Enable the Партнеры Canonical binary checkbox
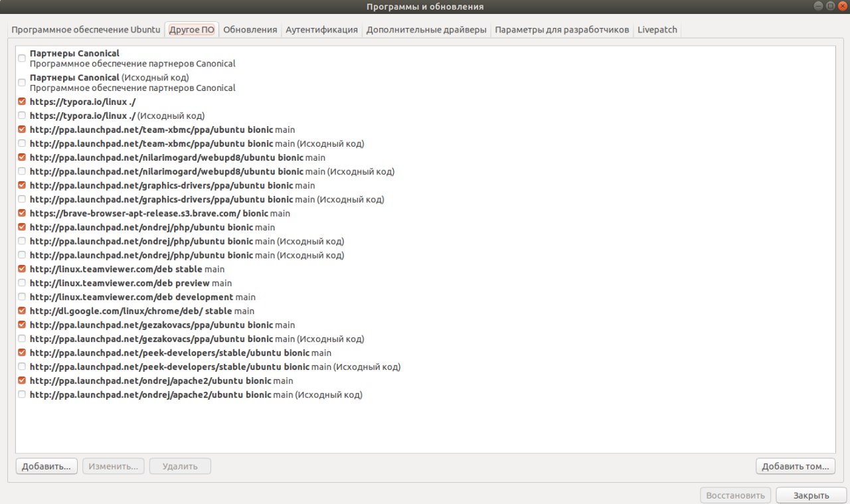 coord(22,58)
